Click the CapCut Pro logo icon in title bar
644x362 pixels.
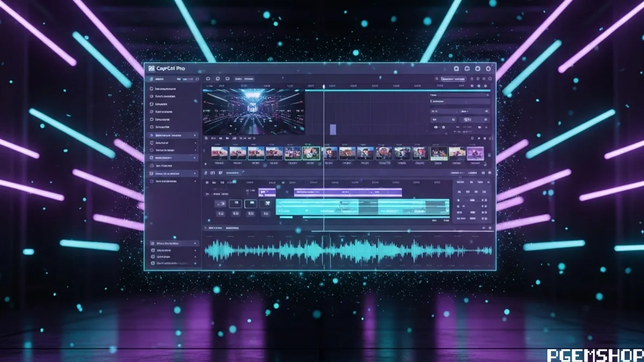[151, 69]
